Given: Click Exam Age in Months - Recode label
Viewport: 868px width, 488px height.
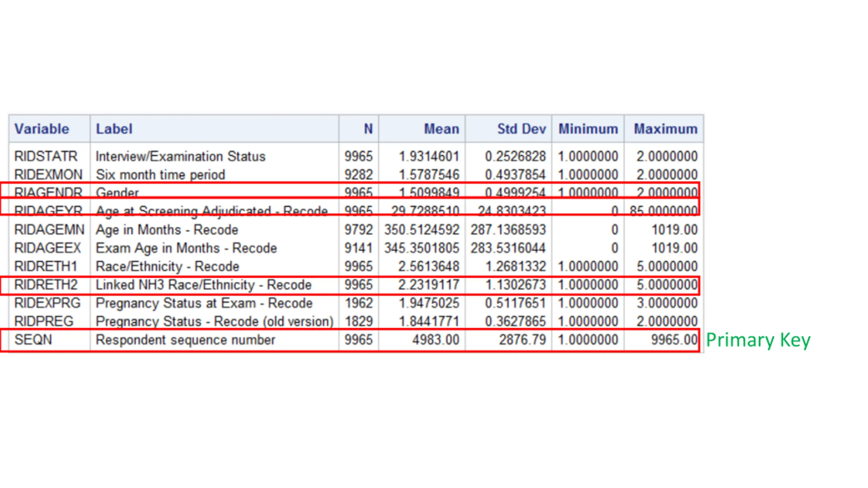Looking at the screenshot, I should [186, 248].
